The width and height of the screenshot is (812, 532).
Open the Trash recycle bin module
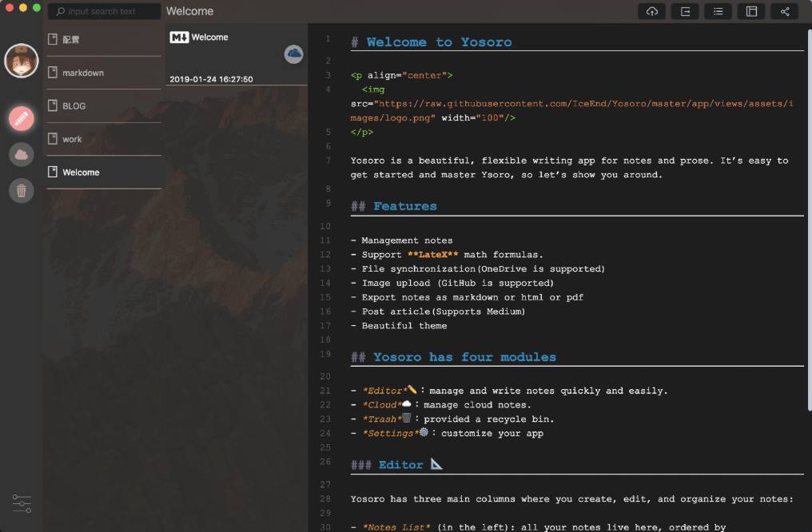21,190
